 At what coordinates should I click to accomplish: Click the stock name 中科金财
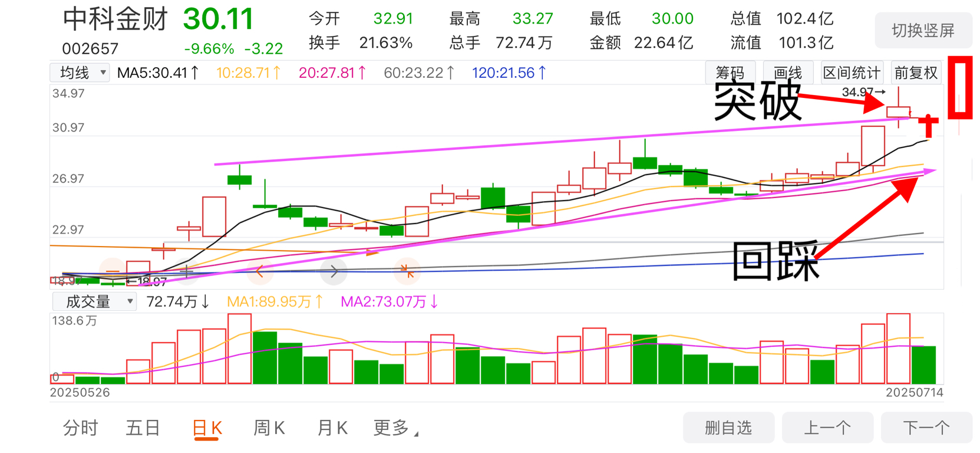pos(115,19)
